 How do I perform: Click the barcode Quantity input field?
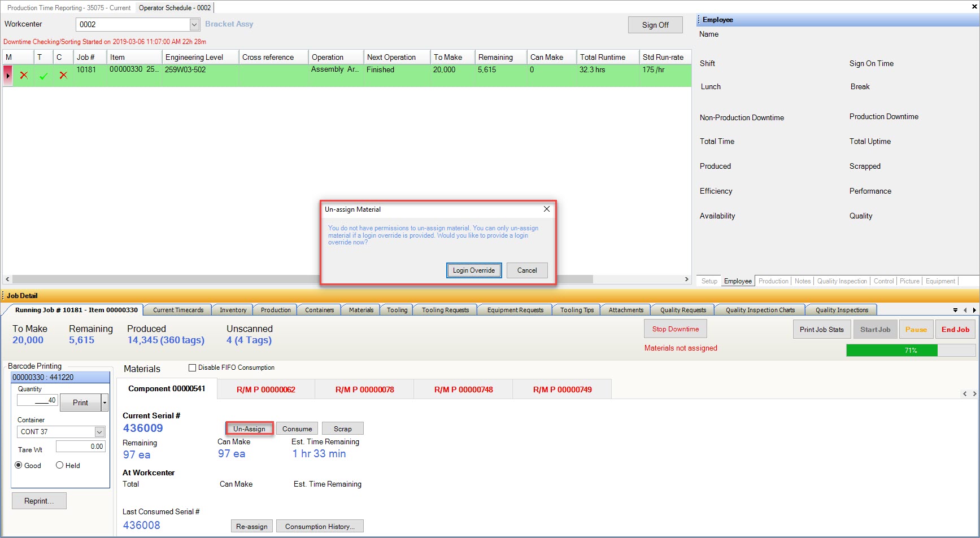click(x=37, y=400)
